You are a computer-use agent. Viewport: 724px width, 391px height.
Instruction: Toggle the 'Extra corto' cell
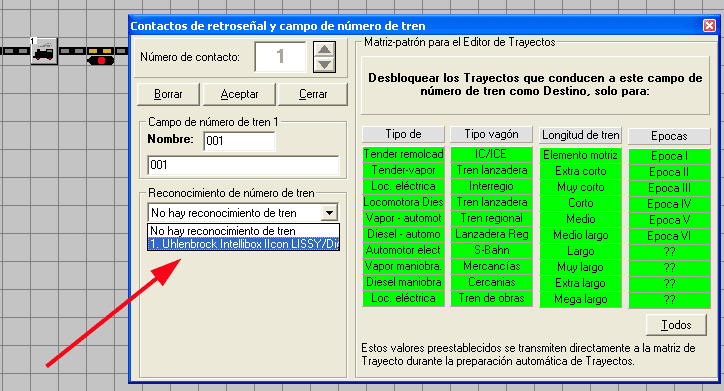point(580,171)
